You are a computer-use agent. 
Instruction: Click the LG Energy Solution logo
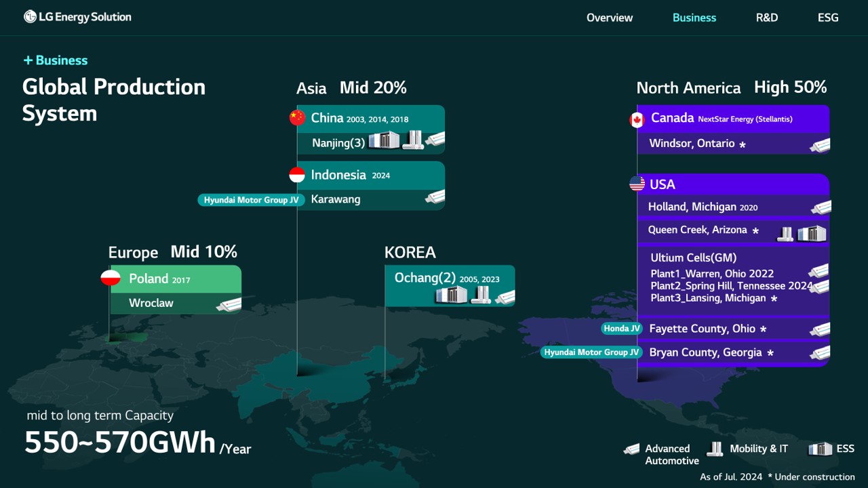(x=77, y=17)
